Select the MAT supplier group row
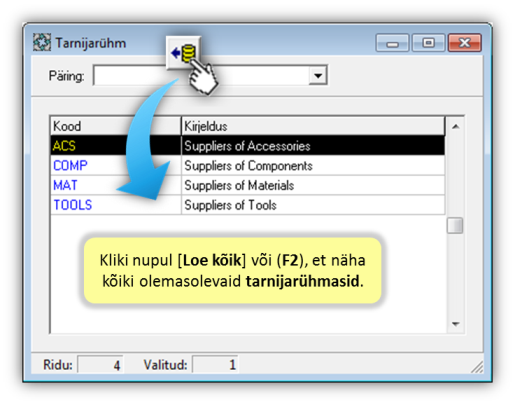Image resolution: width=515 pixels, height=405 pixels. (248, 185)
